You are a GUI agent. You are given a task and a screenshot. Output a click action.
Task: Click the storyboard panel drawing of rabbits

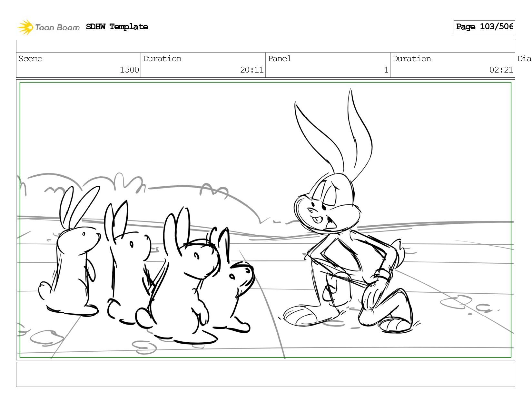pyautogui.click(x=265, y=220)
